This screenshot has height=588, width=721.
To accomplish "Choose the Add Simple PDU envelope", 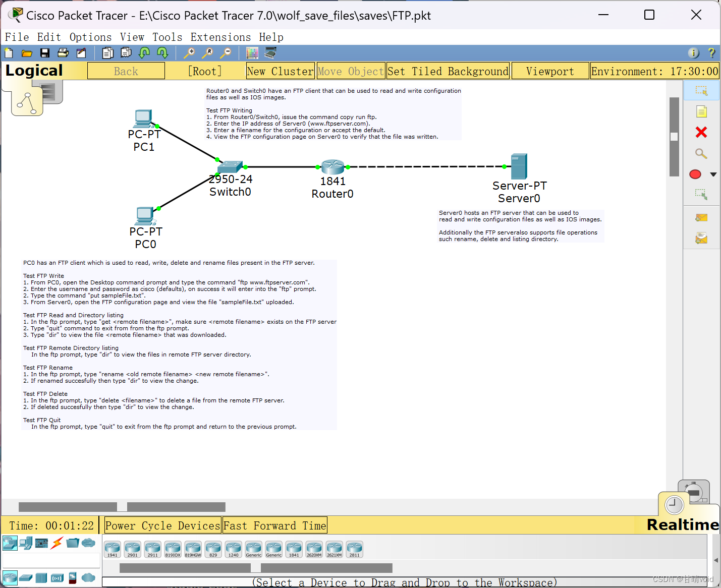I will (x=701, y=218).
